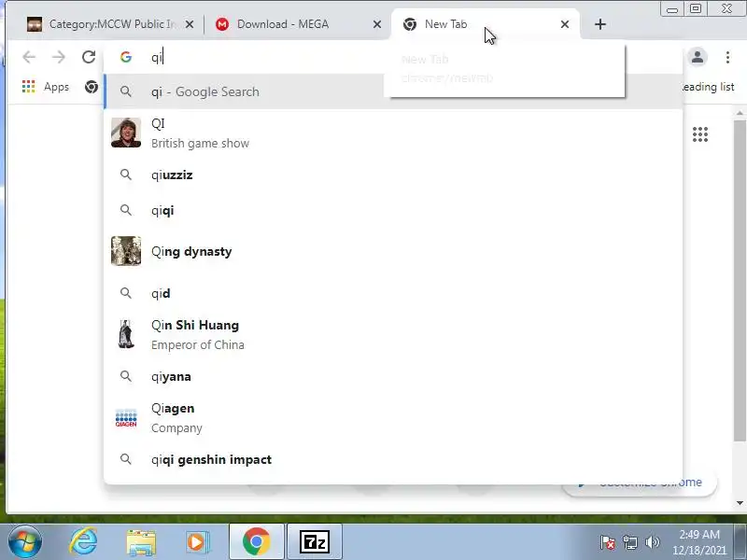Open the Windows Start menu
The image size is (747, 560).
point(24,542)
